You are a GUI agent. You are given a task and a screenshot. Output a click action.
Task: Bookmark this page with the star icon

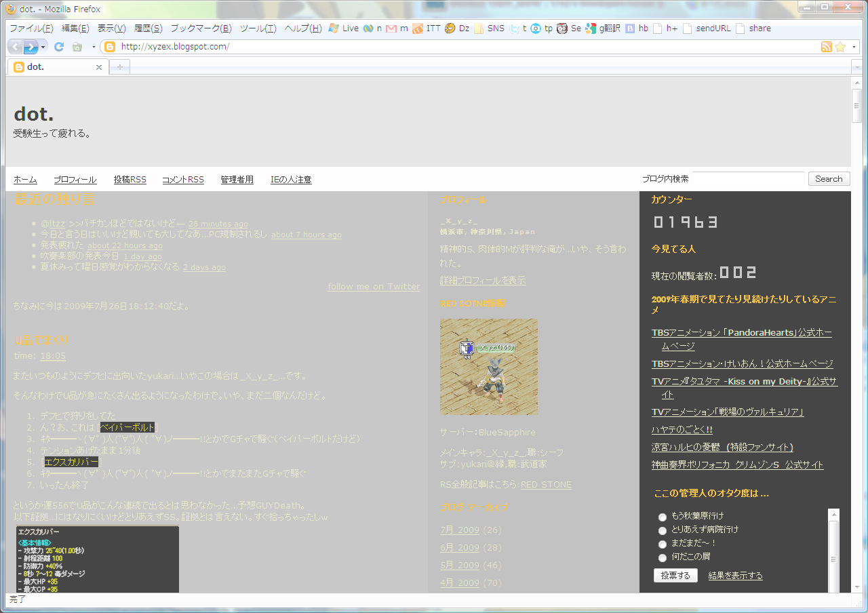coord(840,47)
